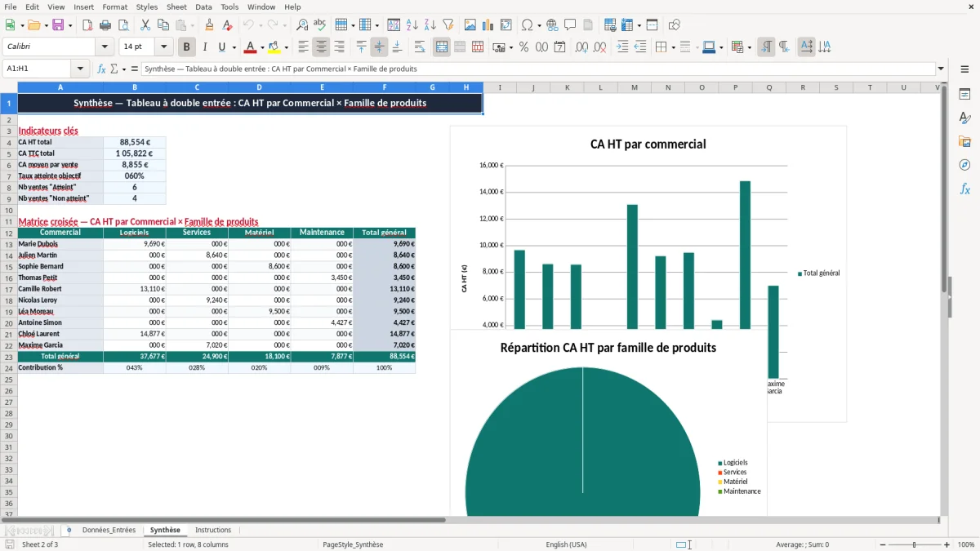The image size is (980, 551).
Task: Click the Increase indent icon
Action: tap(622, 47)
